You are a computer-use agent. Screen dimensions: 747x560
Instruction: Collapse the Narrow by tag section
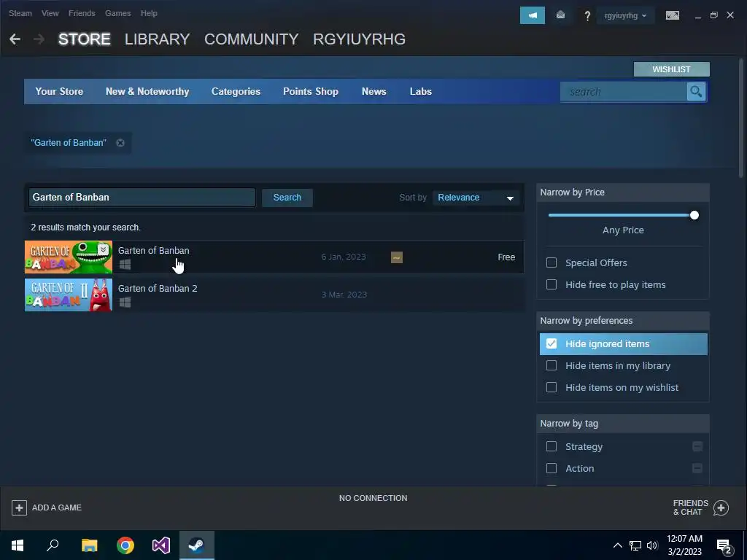tap(623, 424)
